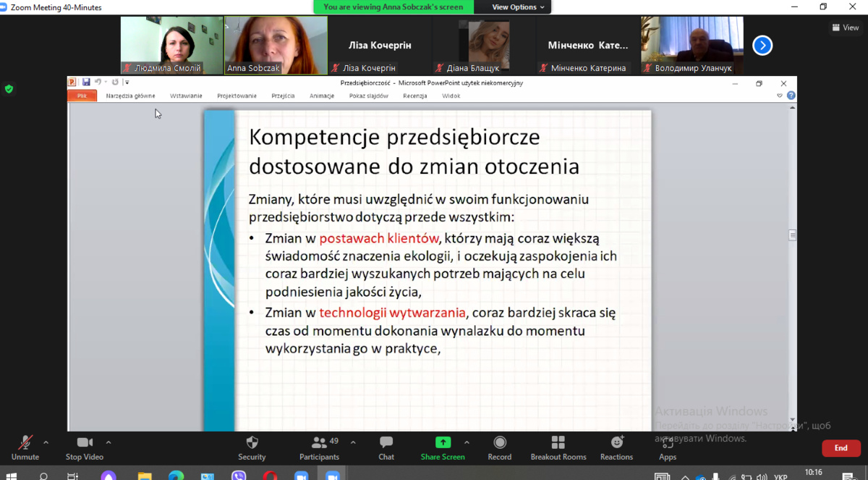Screen dimensions: 868x480
Task: Open Zoom Apps
Action: (x=668, y=448)
